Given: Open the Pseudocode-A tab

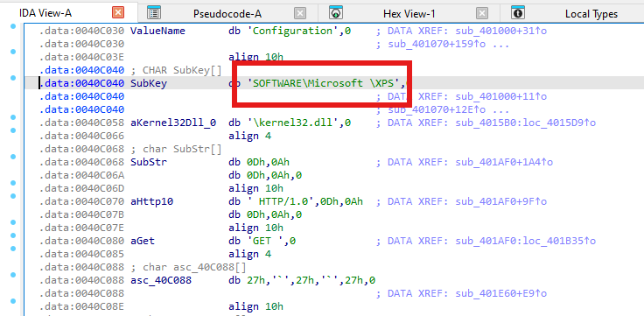Looking at the screenshot, I should point(227,14).
